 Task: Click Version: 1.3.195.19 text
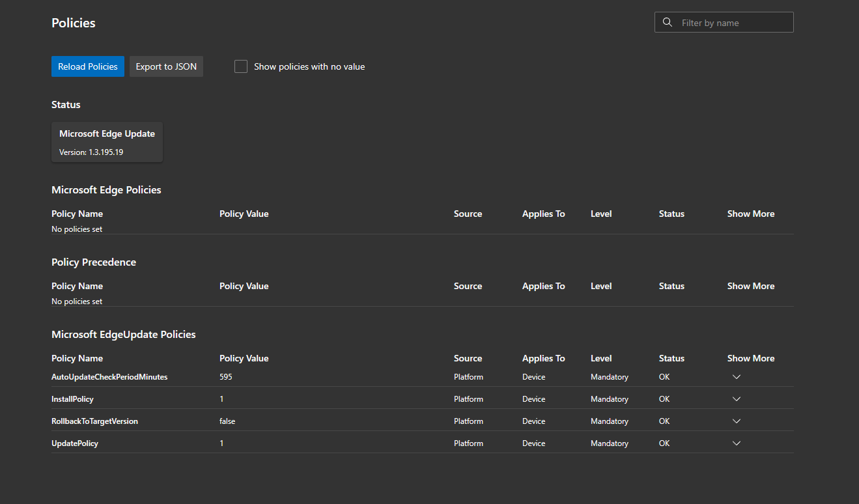(x=91, y=152)
